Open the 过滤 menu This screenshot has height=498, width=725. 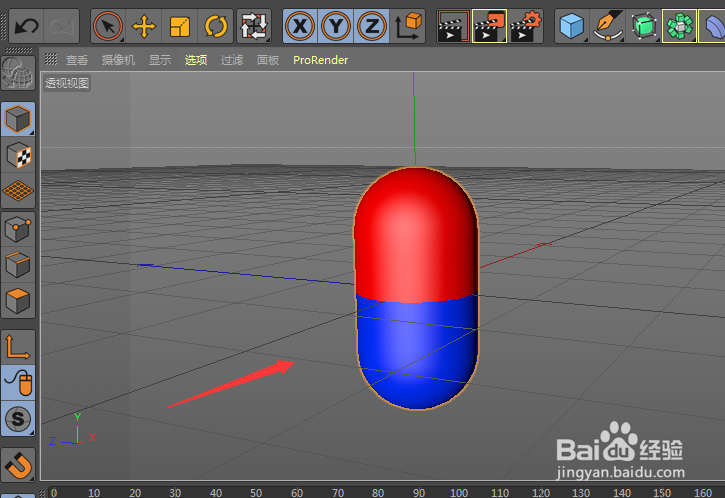pyautogui.click(x=232, y=60)
